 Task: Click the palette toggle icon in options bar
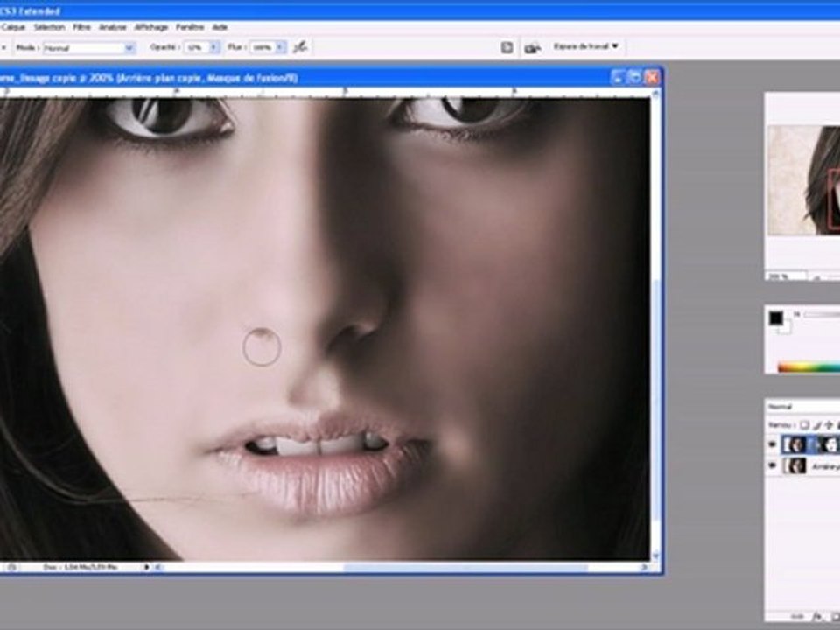click(x=507, y=47)
